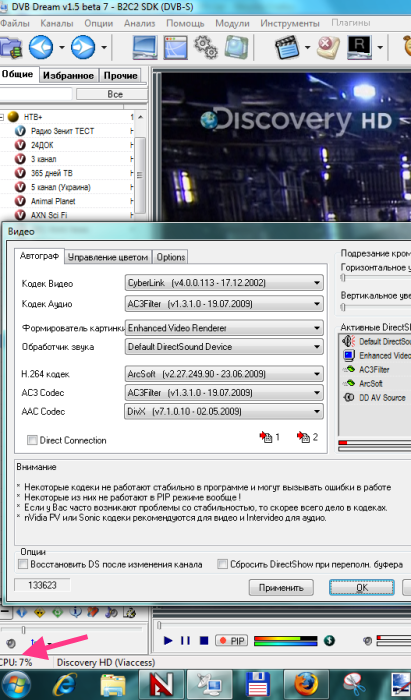Screen dimensions: 411x700
Task: Click the Горизонтальное crop slider handle
Action: [343, 278]
